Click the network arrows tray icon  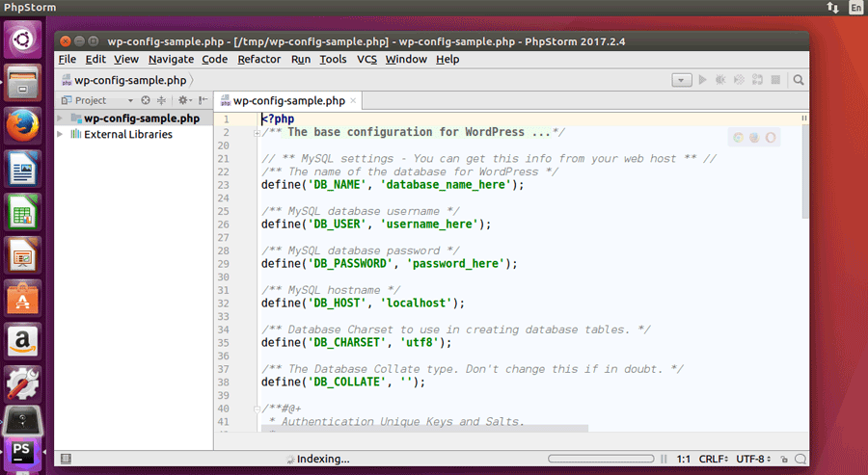(833, 7)
